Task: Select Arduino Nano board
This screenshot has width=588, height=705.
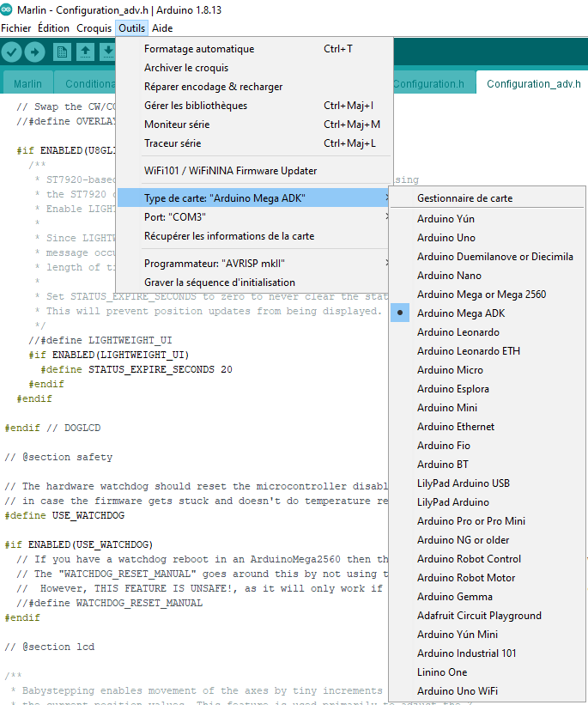Action: tap(488, 276)
